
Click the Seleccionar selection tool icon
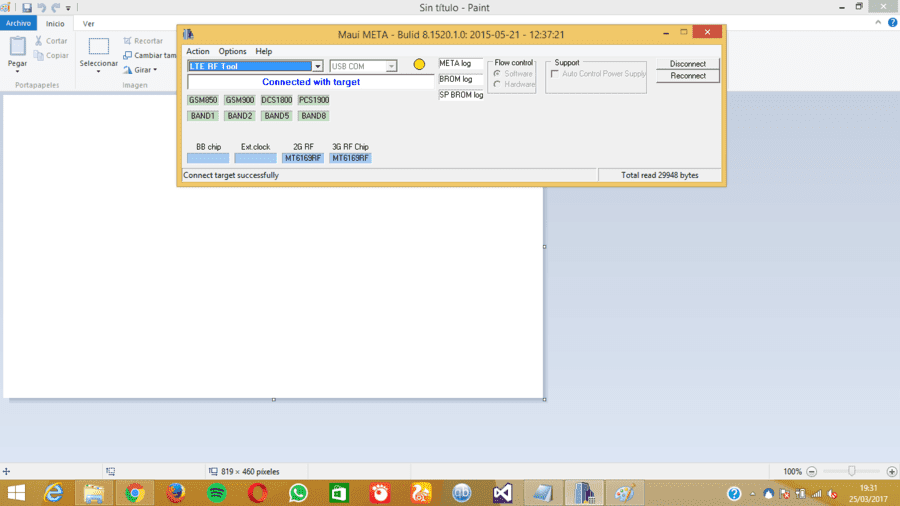click(x=98, y=46)
